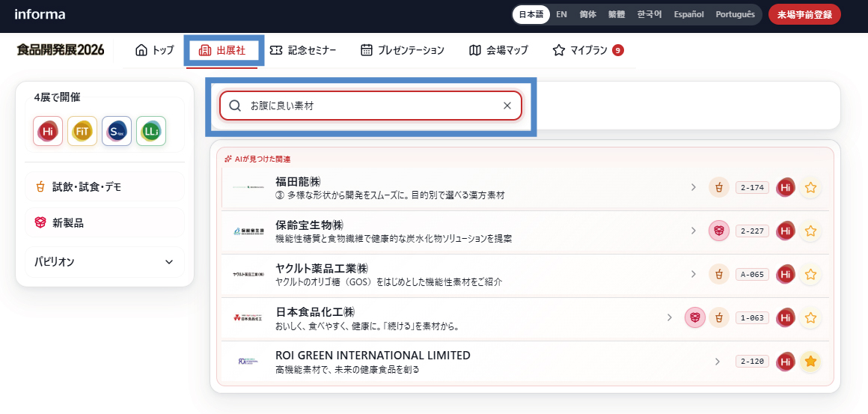This screenshot has height=414, width=868.
Task: Open 日本食品化工㈱ exhibitor name
Action: coord(315,311)
